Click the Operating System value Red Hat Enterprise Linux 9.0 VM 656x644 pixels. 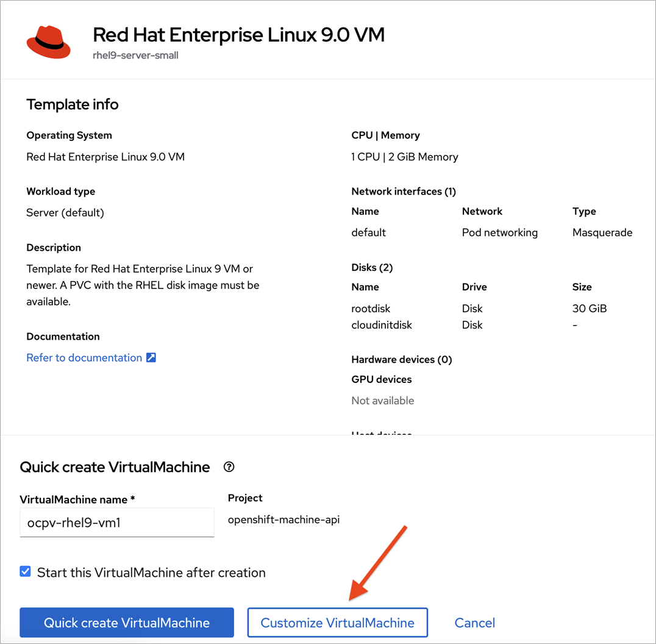105,157
